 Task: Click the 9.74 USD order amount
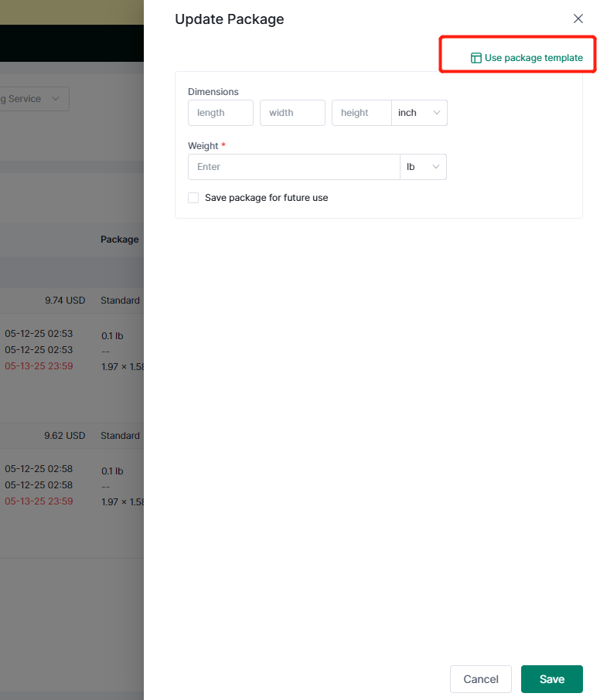coord(65,301)
